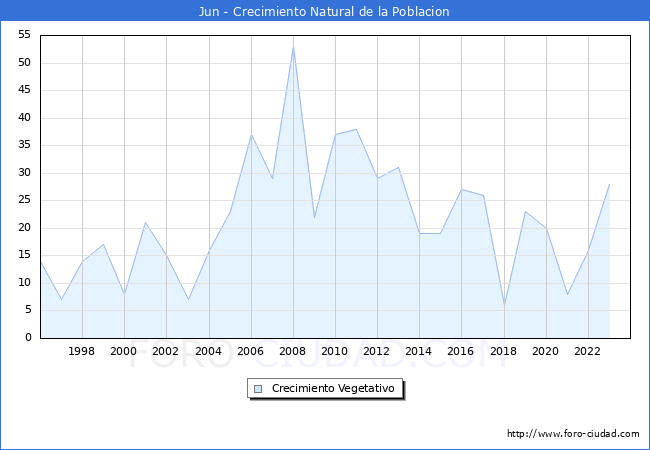Click the 30 y-axis label
The width and height of the screenshot is (650, 450).
[24, 173]
